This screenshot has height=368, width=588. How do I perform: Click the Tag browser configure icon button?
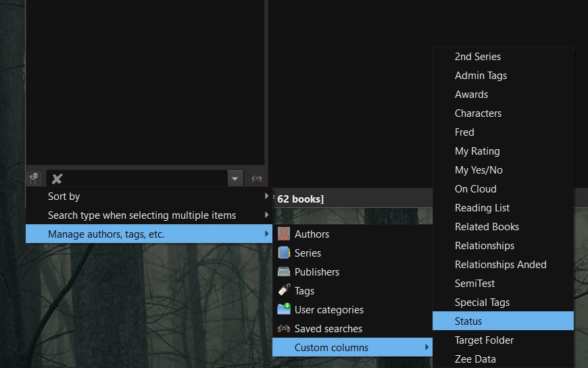(33, 179)
